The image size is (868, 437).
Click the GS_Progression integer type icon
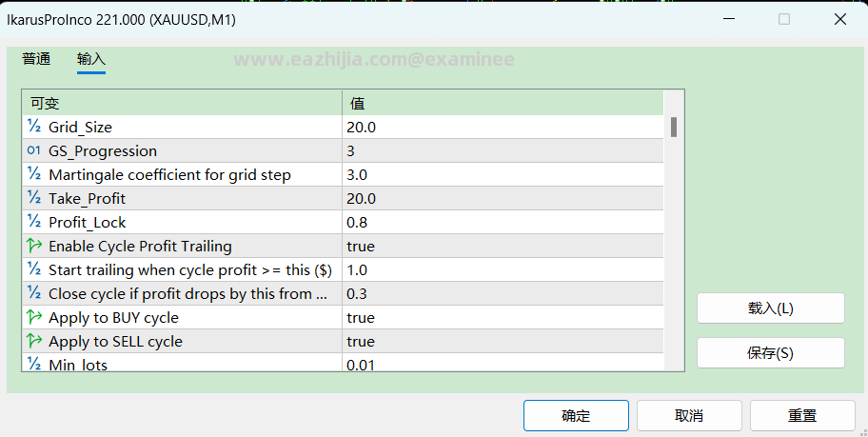pos(33,150)
